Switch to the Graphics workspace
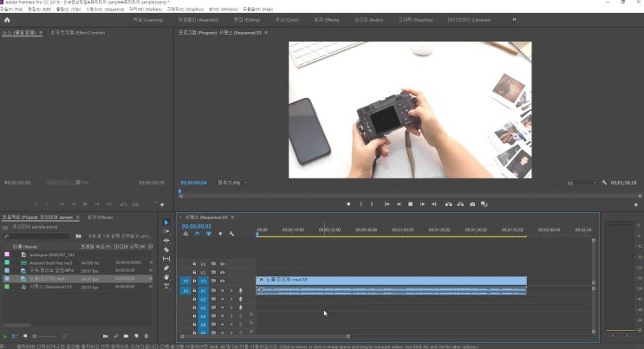 click(415, 20)
